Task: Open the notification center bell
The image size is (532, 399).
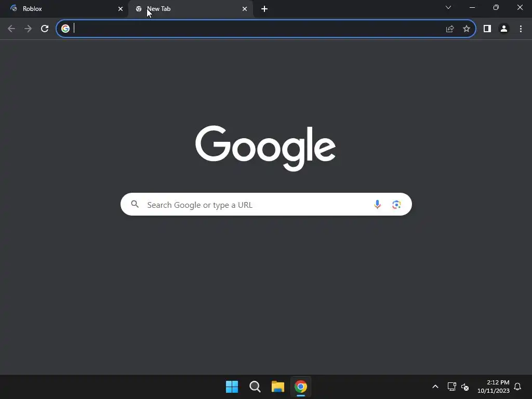Action: pos(517,387)
